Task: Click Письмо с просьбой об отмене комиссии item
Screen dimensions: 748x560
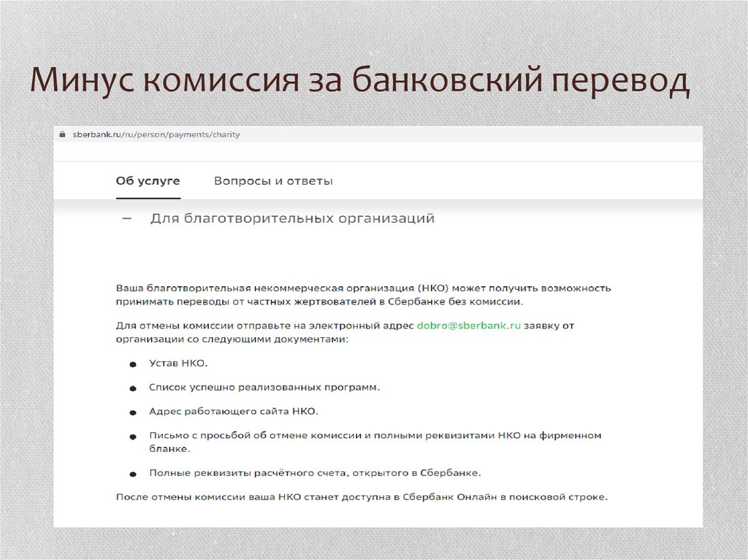Action: pos(375,442)
